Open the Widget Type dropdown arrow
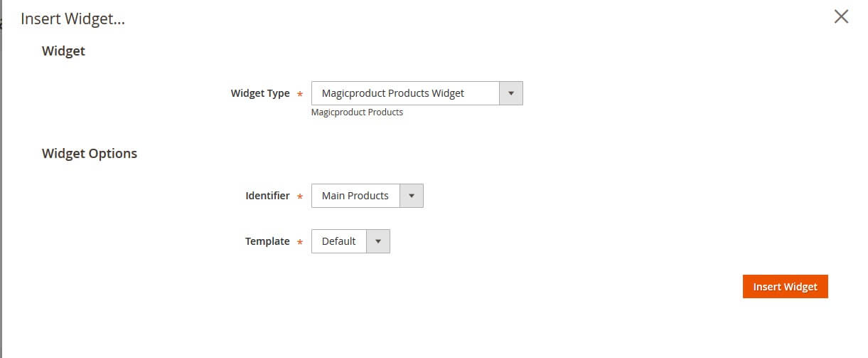Viewport: 868px width, 358px height. click(510, 93)
